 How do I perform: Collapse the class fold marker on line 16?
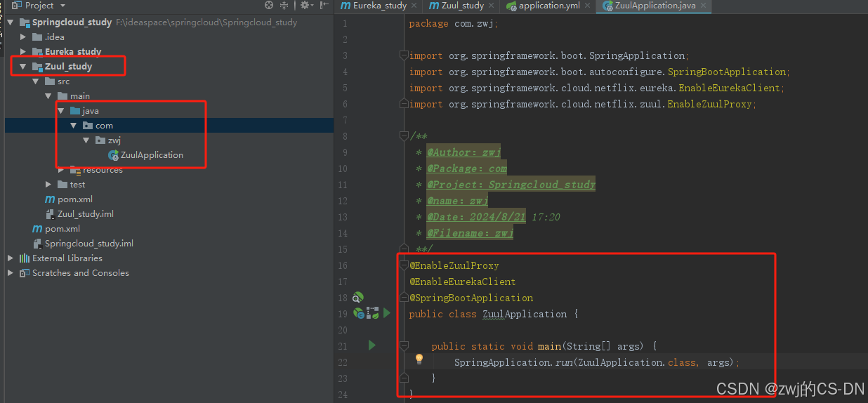tap(404, 265)
